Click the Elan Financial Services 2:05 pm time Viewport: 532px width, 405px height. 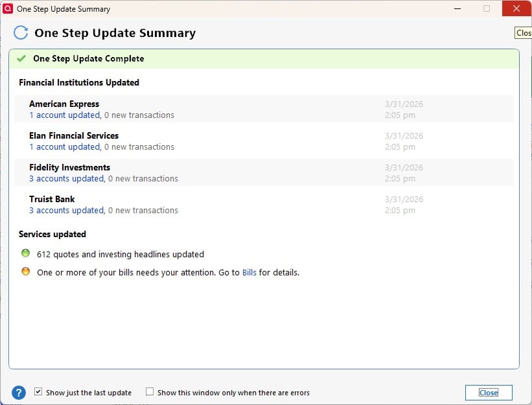coord(400,147)
